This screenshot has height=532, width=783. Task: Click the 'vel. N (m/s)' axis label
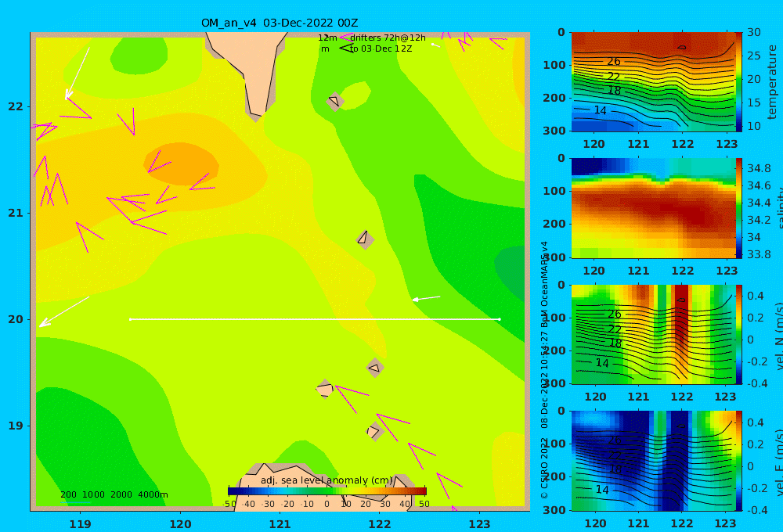pyautogui.click(x=778, y=337)
